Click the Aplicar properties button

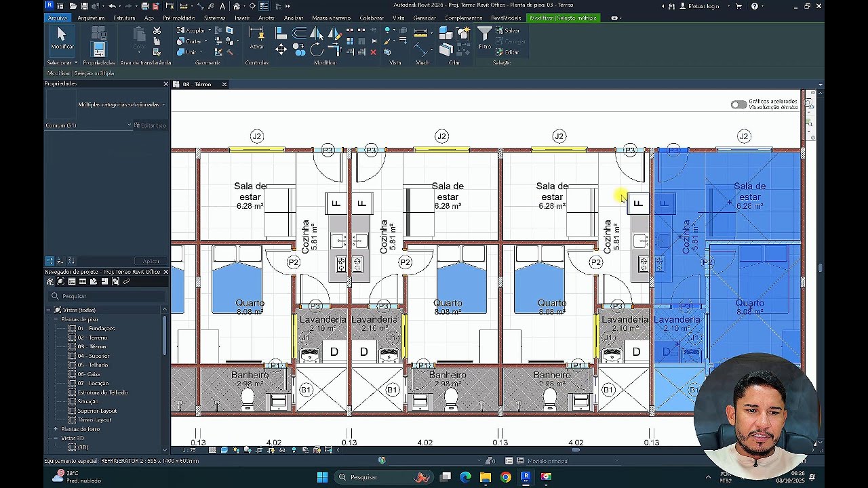point(151,261)
